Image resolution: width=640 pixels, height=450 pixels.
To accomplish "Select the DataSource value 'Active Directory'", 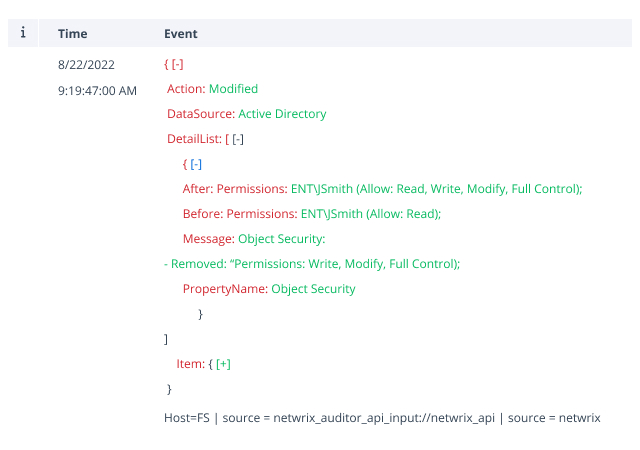I will coord(282,114).
